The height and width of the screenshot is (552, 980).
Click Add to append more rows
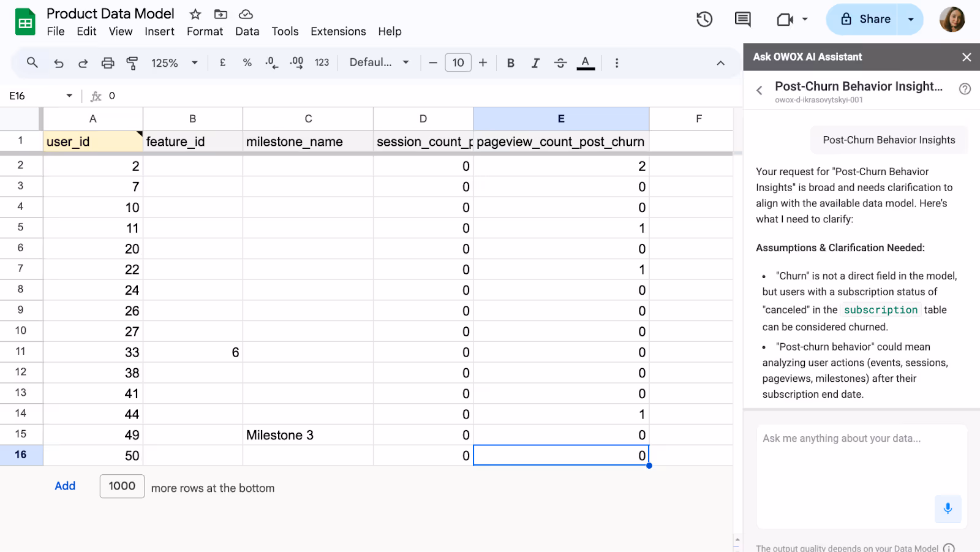pos(65,486)
